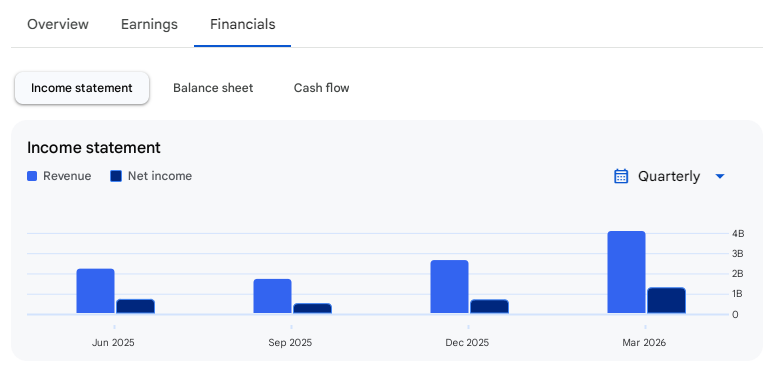The height and width of the screenshot is (374, 783).
Task: Click the calendar icon beside Quarterly
Action: click(x=621, y=176)
